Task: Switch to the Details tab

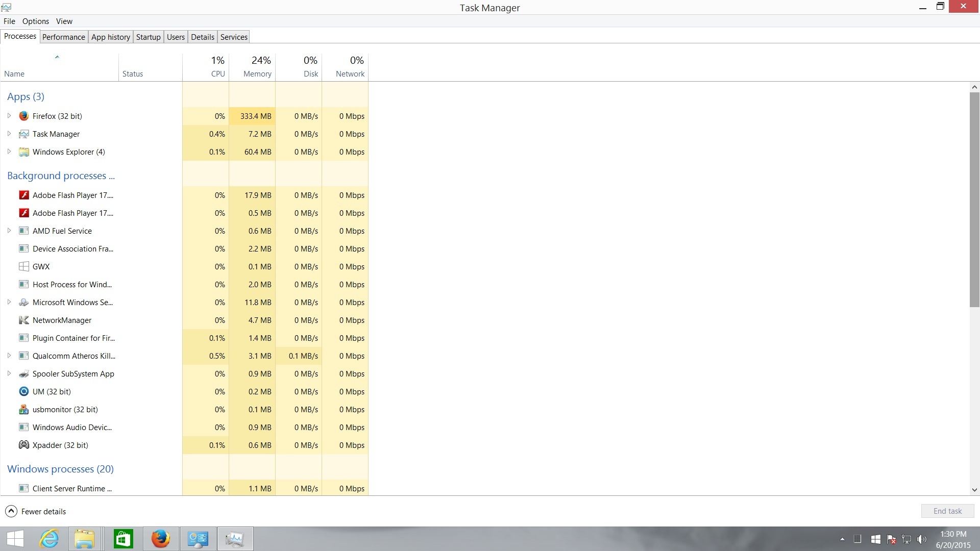Action: 203,37
